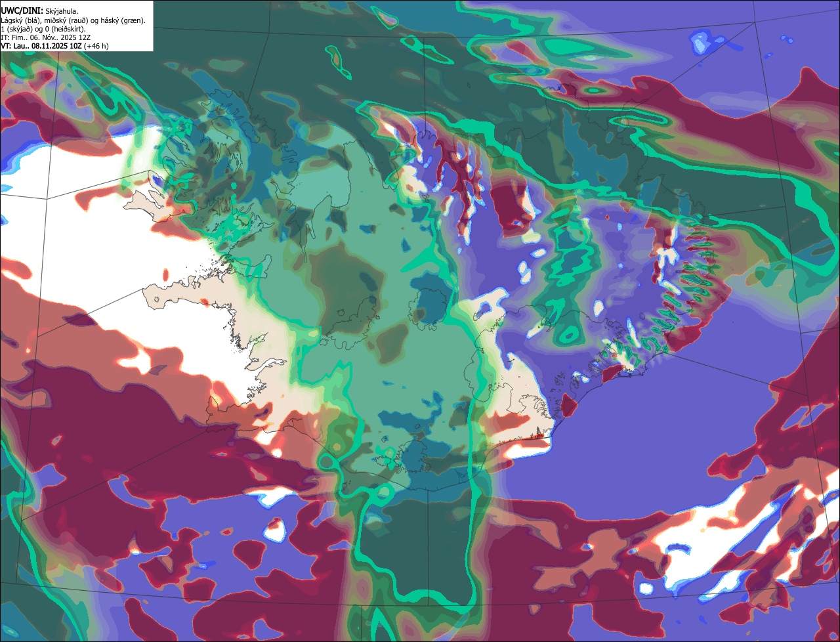Click the 'Lágský (blá), miðský (rauð)' legend line
The height and width of the screenshot is (642, 840).
tap(73, 20)
